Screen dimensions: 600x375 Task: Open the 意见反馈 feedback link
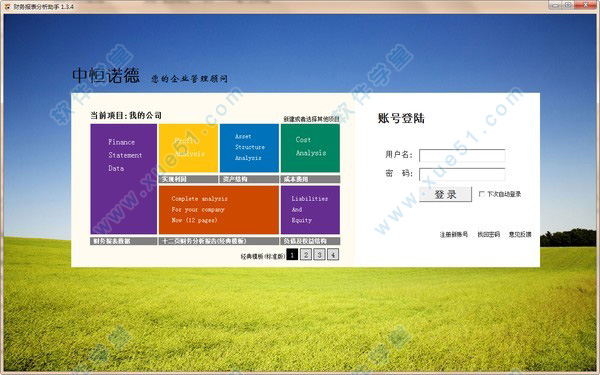(520, 234)
